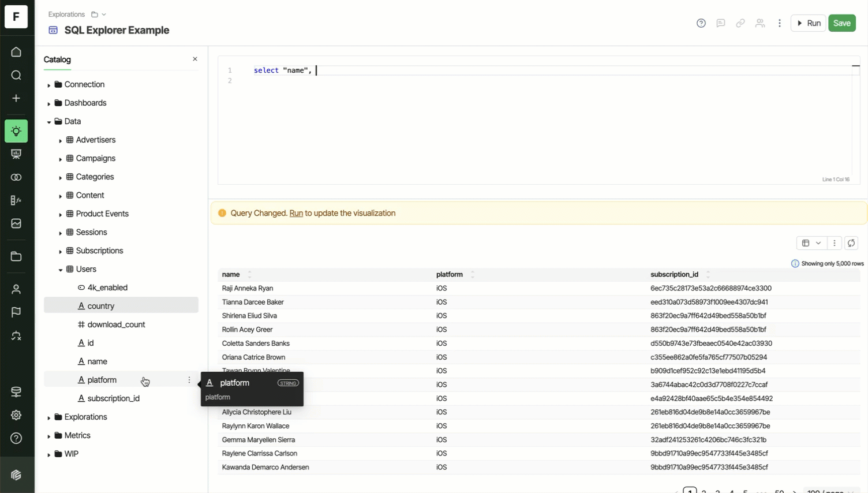
Task: Click the F logo at top left
Action: [x=16, y=16]
